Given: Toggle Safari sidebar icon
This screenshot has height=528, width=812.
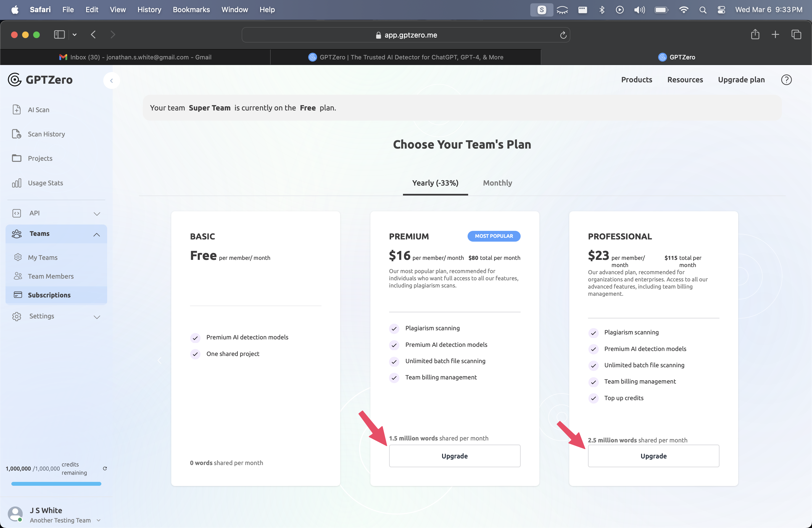Looking at the screenshot, I should 59,35.
